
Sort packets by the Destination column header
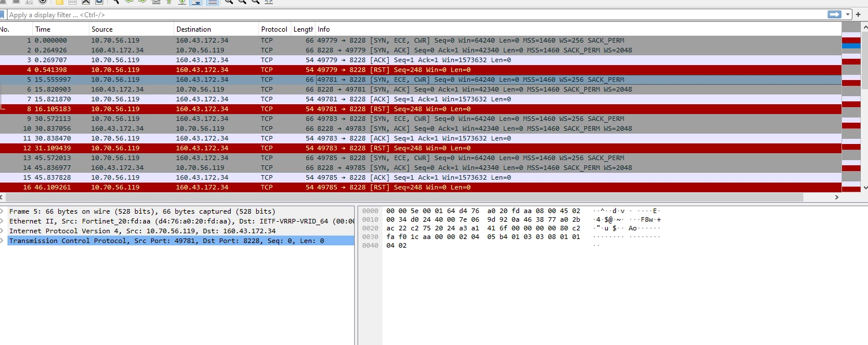216,29
